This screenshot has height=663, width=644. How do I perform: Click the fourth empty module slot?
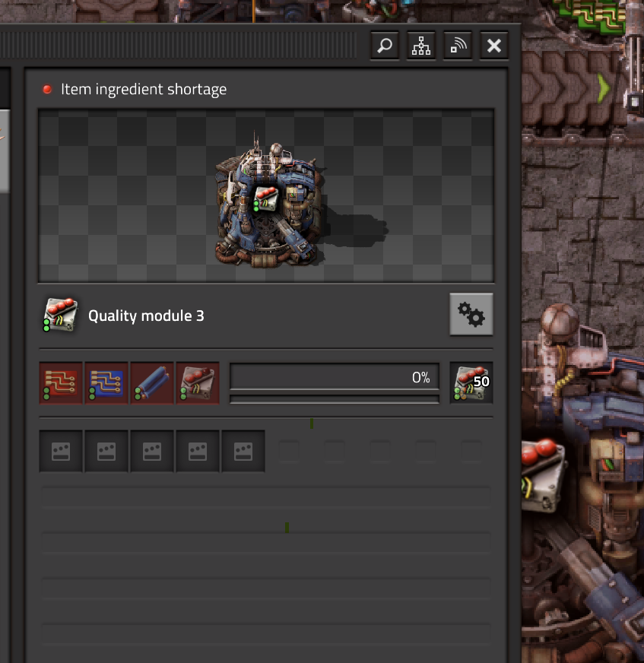(x=198, y=451)
